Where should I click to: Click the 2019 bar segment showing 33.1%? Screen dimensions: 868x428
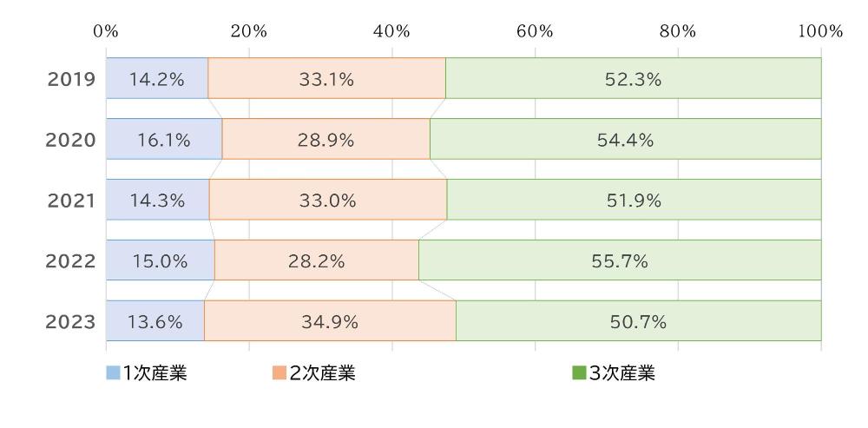click(326, 79)
